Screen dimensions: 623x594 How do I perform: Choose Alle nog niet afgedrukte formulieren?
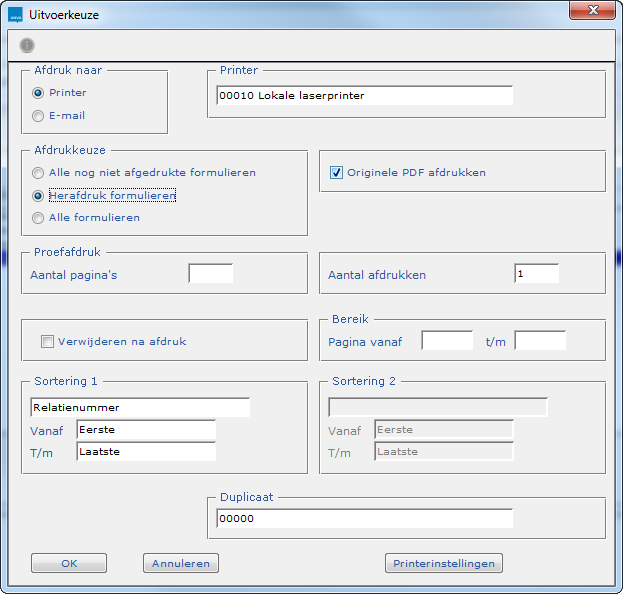point(39,173)
